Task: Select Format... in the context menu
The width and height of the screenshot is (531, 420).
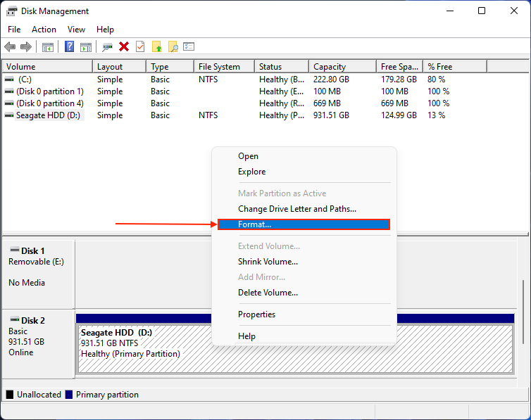Action: (304, 224)
